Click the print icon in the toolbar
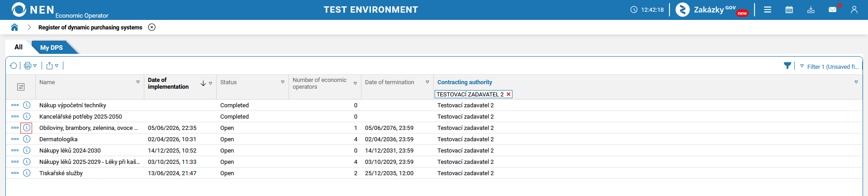868x196 pixels. 28,66
